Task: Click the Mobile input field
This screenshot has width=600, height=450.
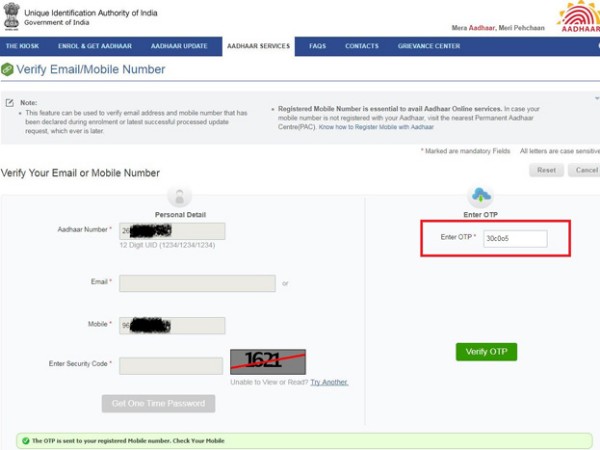Action: (172, 326)
